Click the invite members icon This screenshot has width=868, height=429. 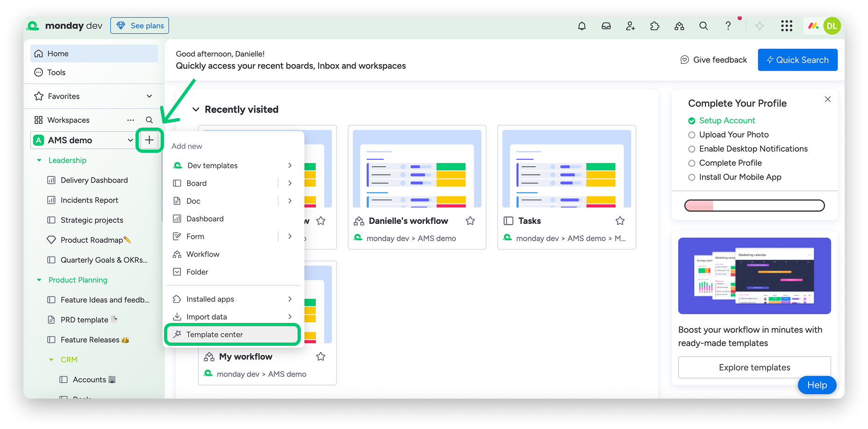630,26
